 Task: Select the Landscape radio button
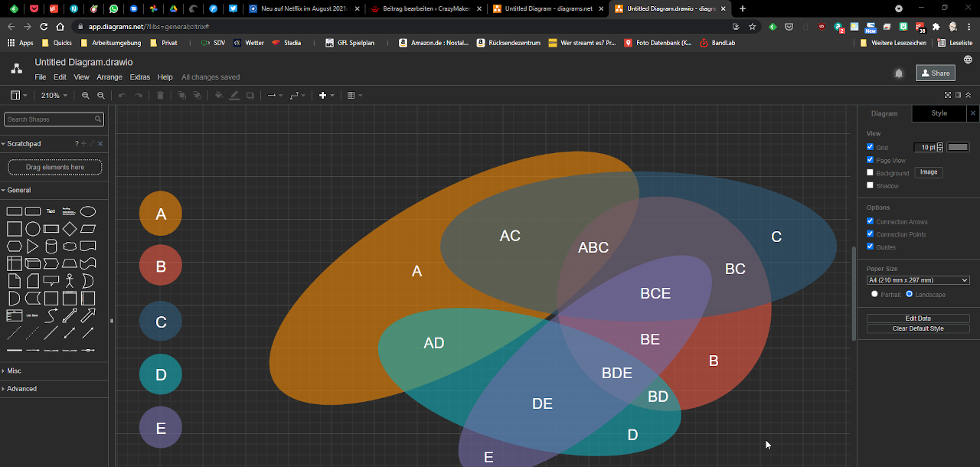(910, 294)
